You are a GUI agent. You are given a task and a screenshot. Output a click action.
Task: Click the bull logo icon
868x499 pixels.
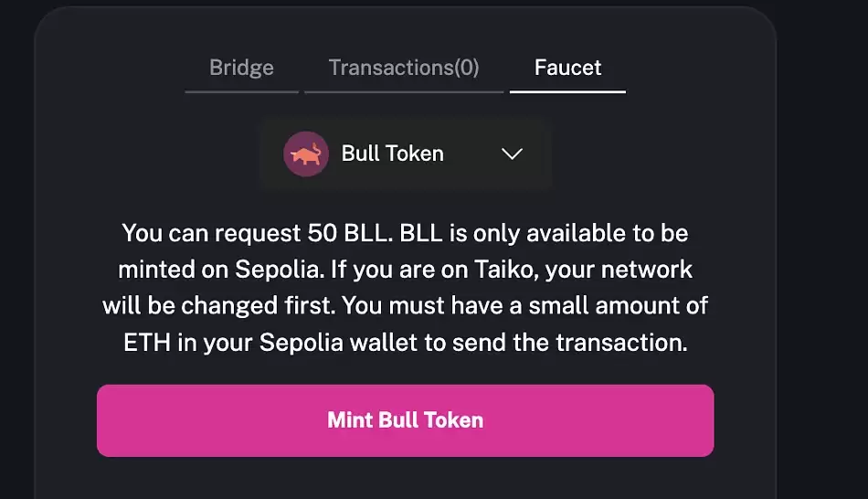coord(306,154)
